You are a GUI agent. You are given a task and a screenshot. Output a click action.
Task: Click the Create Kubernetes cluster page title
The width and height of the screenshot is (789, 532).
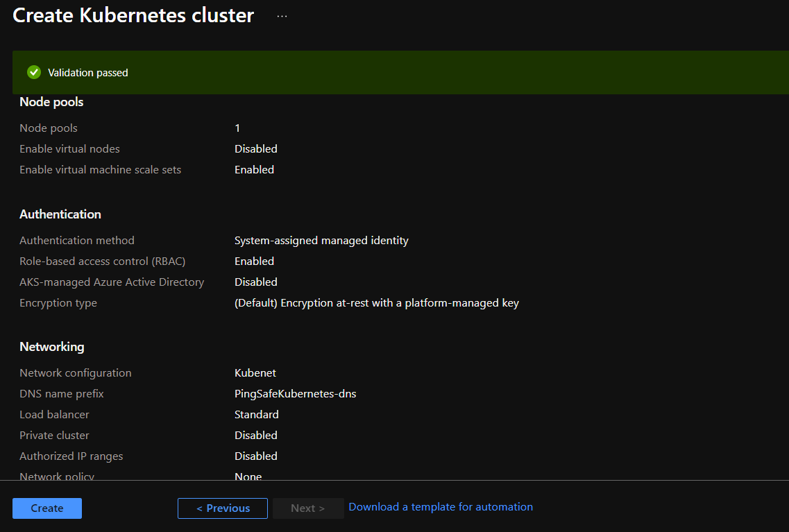point(133,15)
